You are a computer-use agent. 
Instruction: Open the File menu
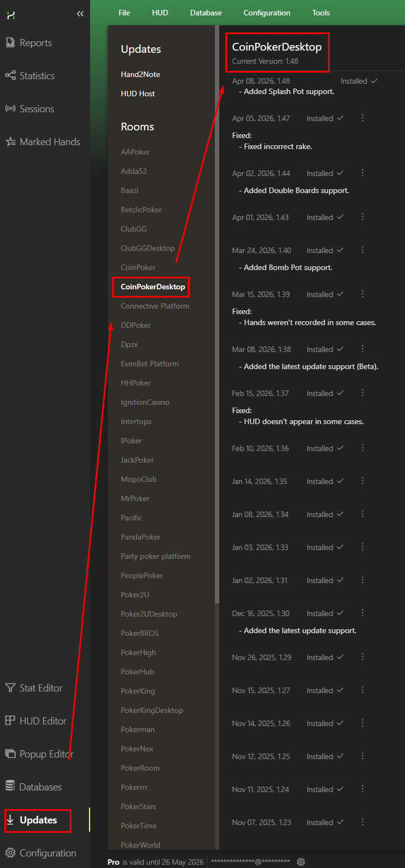[125, 13]
